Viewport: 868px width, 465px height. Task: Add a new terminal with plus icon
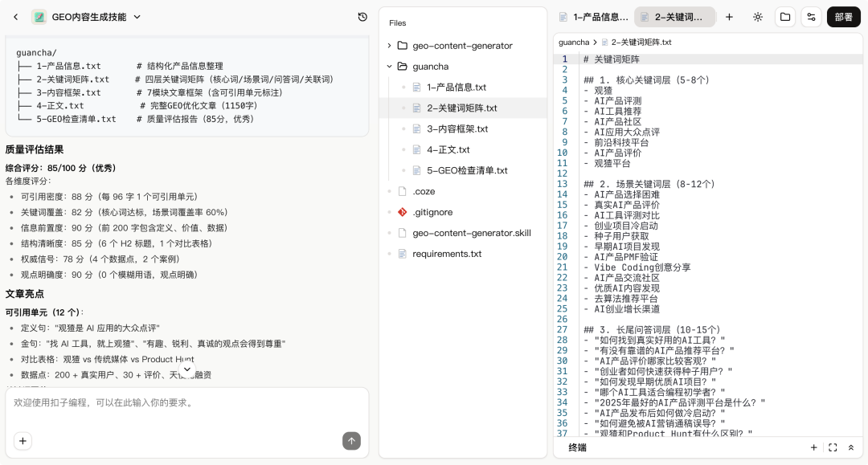pos(813,447)
